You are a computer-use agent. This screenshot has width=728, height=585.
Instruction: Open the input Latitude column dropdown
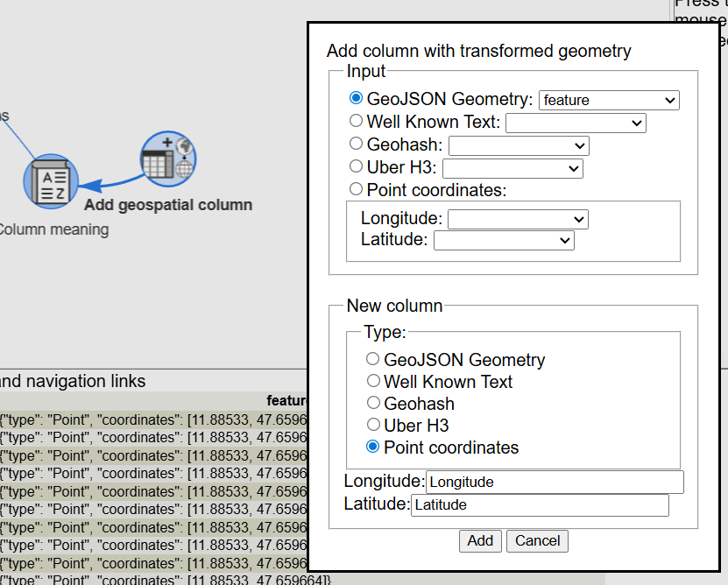pos(504,240)
